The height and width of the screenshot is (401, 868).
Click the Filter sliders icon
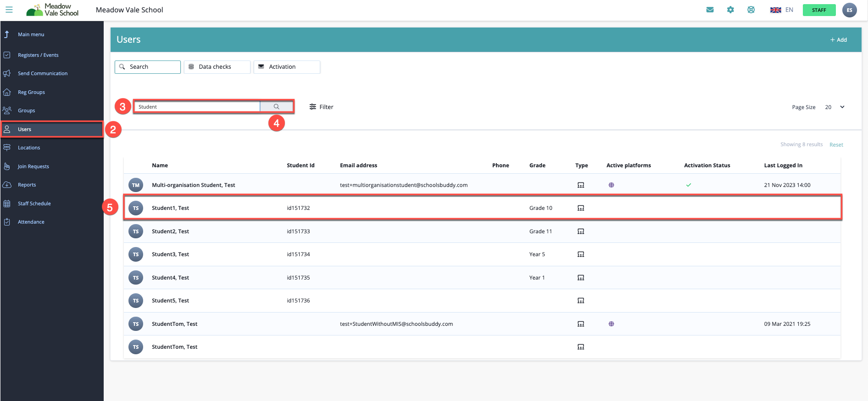point(313,107)
